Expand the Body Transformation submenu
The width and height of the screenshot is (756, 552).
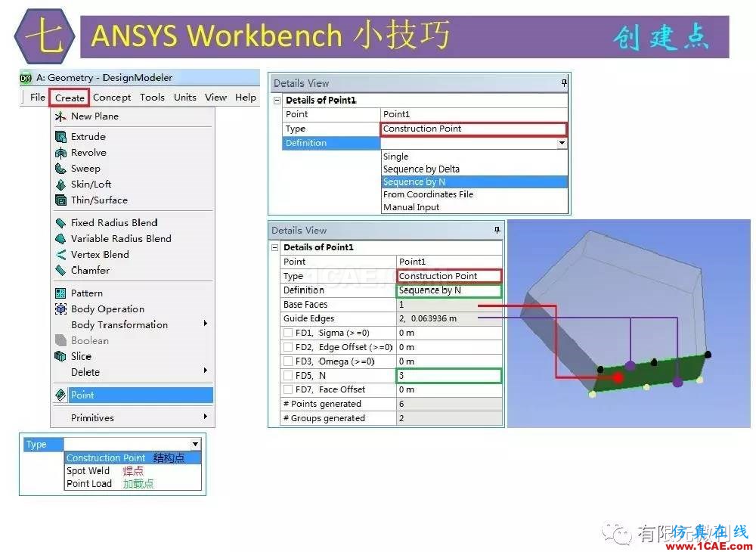click(206, 324)
